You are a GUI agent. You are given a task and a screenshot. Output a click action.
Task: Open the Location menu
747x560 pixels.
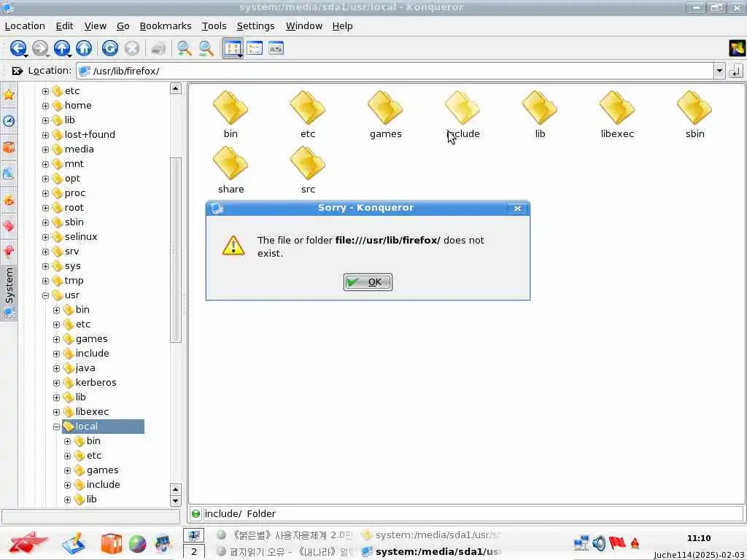(x=25, y=26)
